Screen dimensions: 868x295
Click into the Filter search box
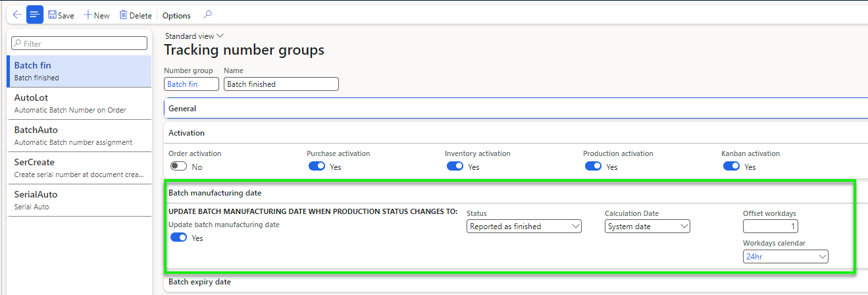click(x=79, y=43)
